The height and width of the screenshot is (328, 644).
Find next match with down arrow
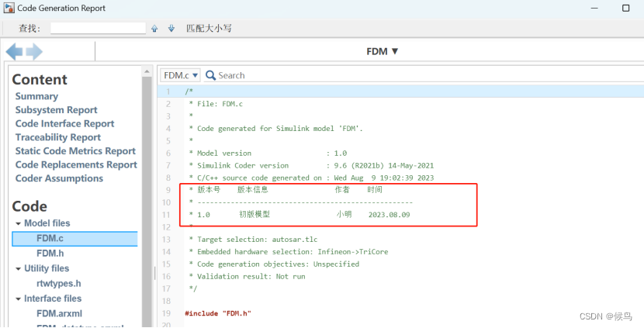171,29
